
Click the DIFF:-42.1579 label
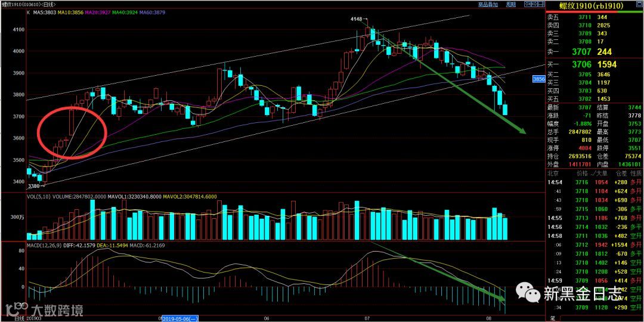pyautogui.click(x=79, y=246)
